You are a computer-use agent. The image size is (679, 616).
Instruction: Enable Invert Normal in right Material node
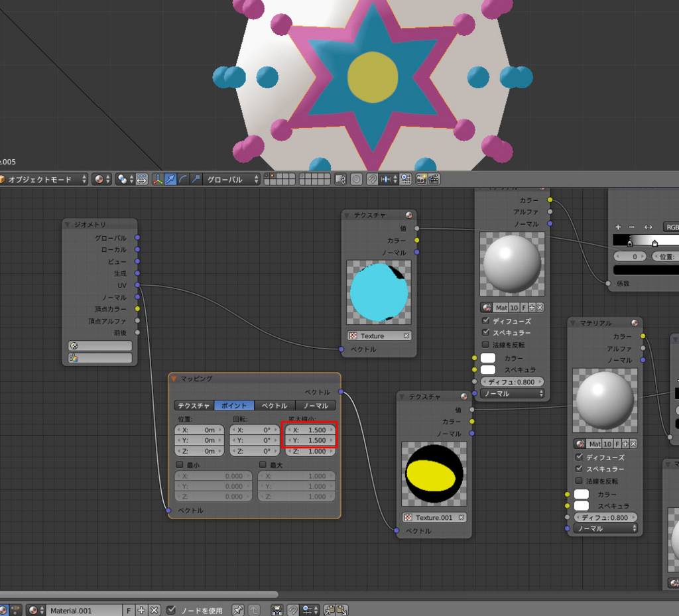579,481
